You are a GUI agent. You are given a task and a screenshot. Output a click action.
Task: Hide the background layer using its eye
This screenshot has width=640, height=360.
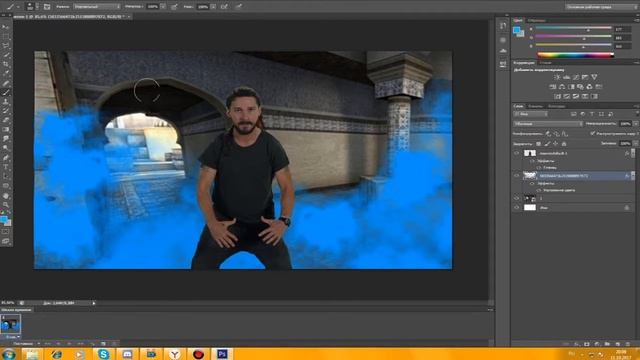click(516, 207)
